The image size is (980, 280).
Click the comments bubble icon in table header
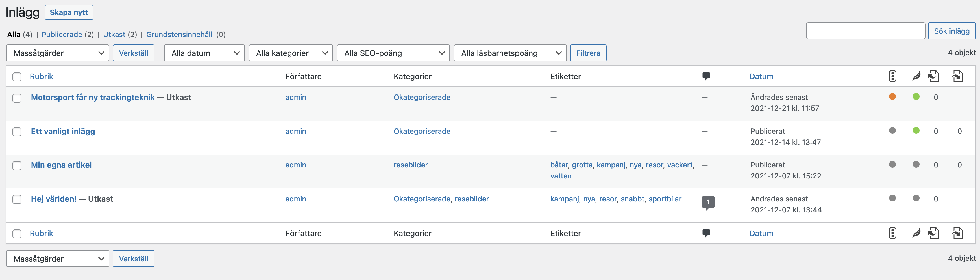coord(706,76)
